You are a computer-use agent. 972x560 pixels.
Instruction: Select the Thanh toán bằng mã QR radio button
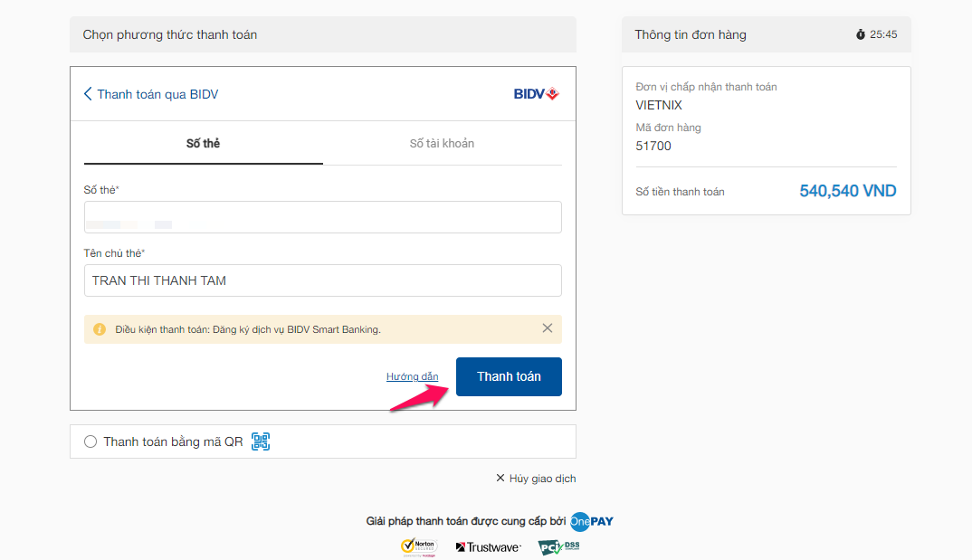point(91,441)
